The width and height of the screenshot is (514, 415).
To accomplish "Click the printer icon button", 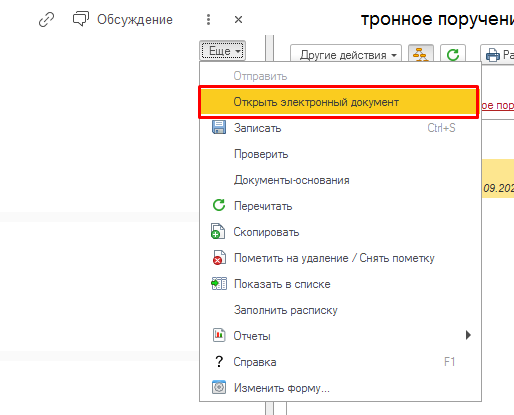I will click(493, 55).
